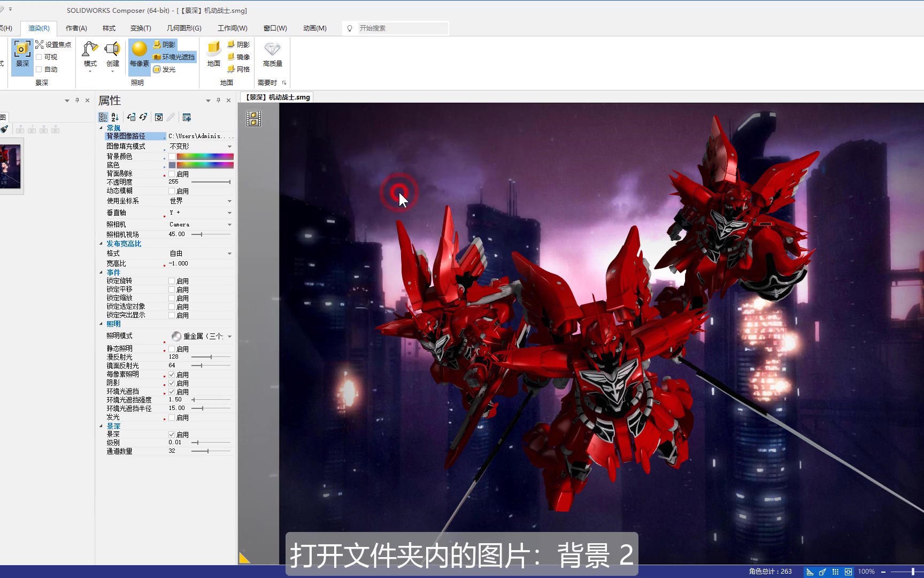Click the 属性 panel pin button
Viewport: 924px width, 578px height.
[x=218, y=100]
